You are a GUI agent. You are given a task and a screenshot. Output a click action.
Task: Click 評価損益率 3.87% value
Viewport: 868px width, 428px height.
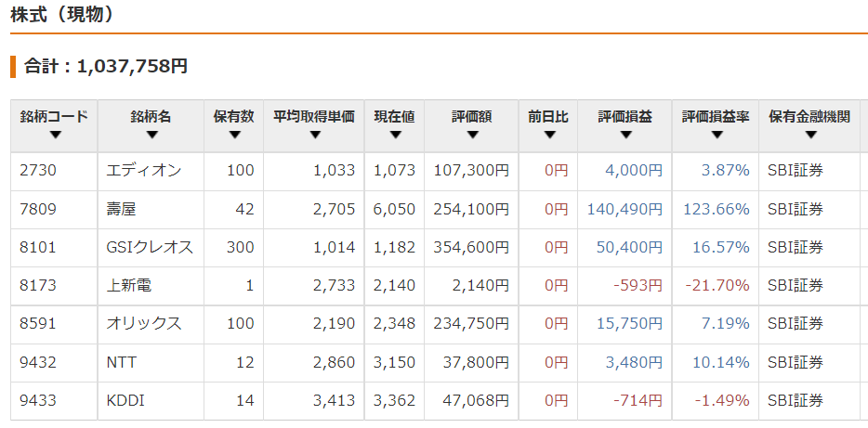pyautogui.click(x=725, y=170)
